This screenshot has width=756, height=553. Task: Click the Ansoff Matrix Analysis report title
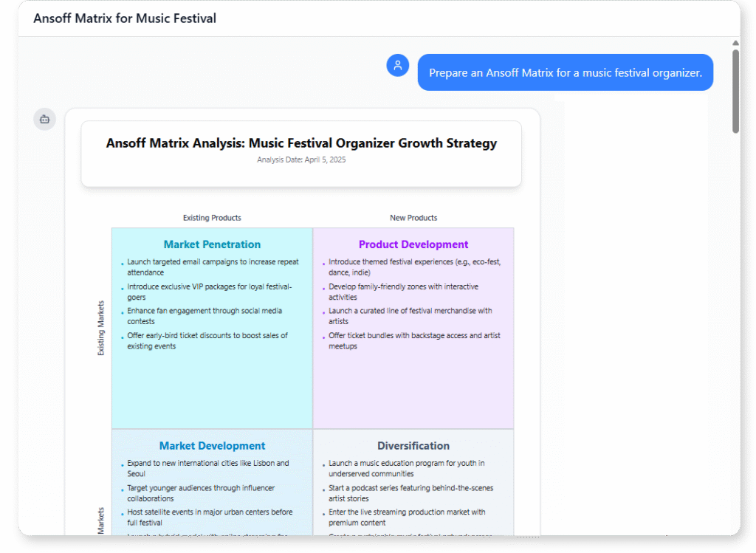(301, 142)
